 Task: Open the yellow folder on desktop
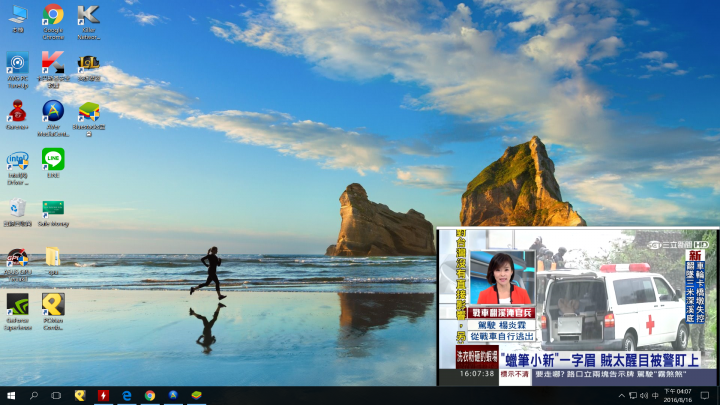pos(53,256)
